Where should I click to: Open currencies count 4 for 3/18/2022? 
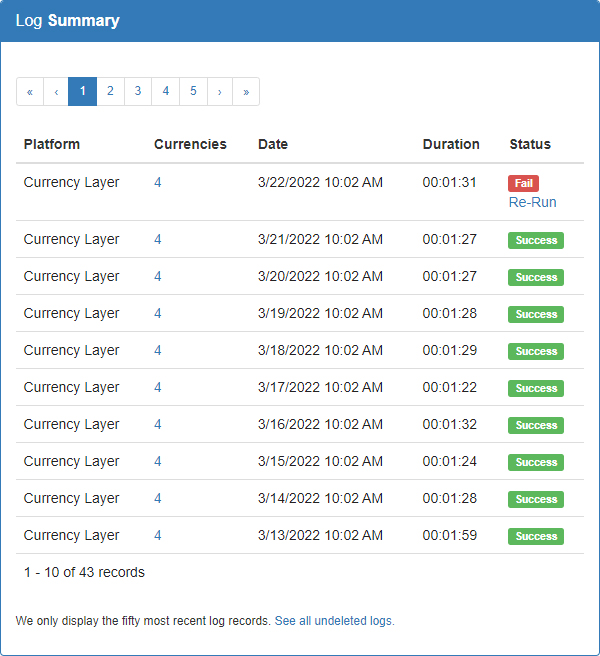[x=158, y=351]
